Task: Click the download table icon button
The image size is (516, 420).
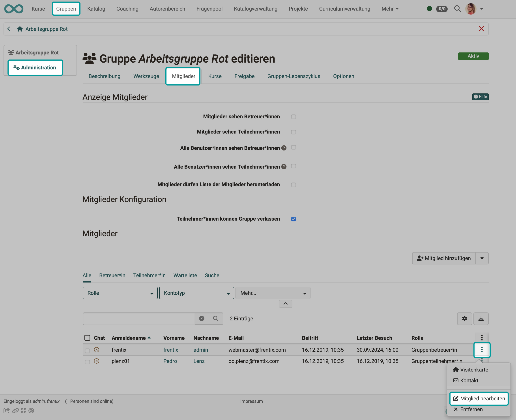Action: [481, 318]
